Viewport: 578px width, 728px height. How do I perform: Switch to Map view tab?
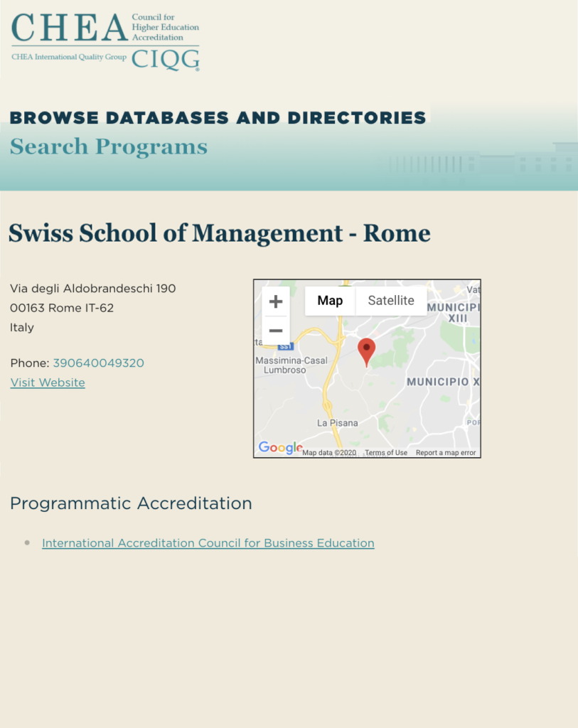pyautogui.click(x=330, y=301)
